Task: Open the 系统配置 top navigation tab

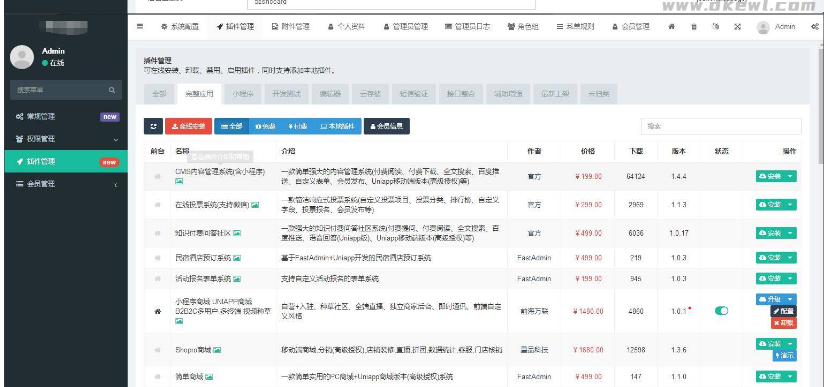Action: tap(180, 26)
